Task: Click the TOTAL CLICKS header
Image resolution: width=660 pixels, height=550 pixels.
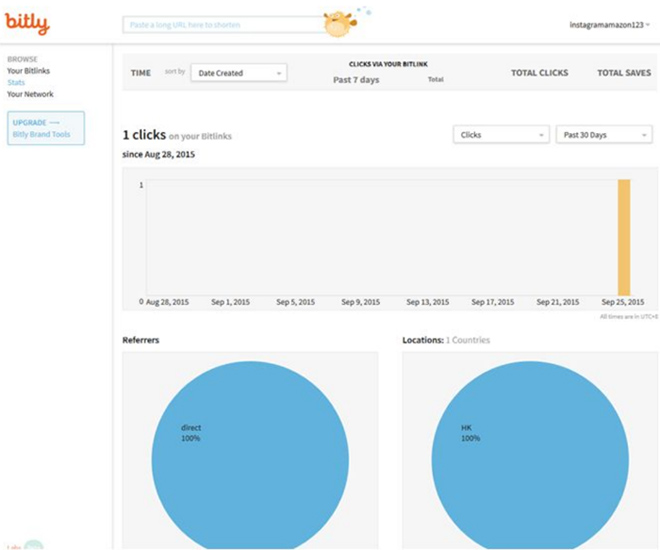Action: coord(540,73)
